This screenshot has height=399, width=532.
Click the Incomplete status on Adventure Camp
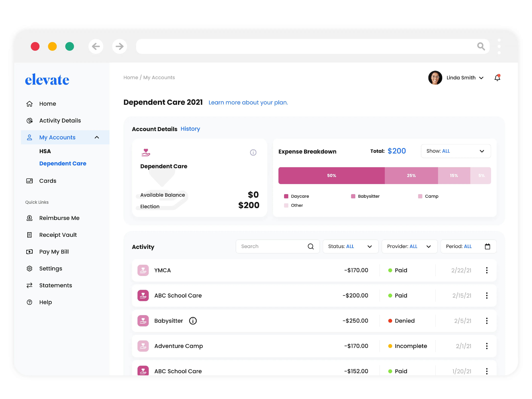(407, 346)
